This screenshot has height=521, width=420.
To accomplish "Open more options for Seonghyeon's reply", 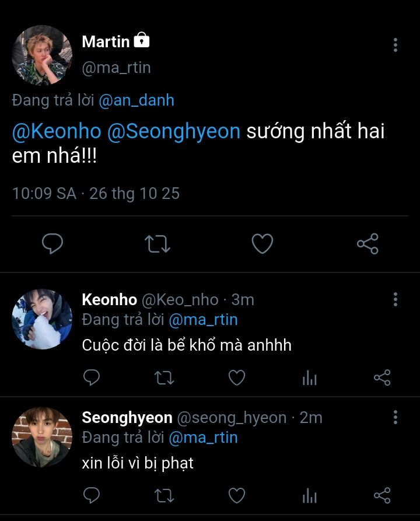I will coord(395,417).
